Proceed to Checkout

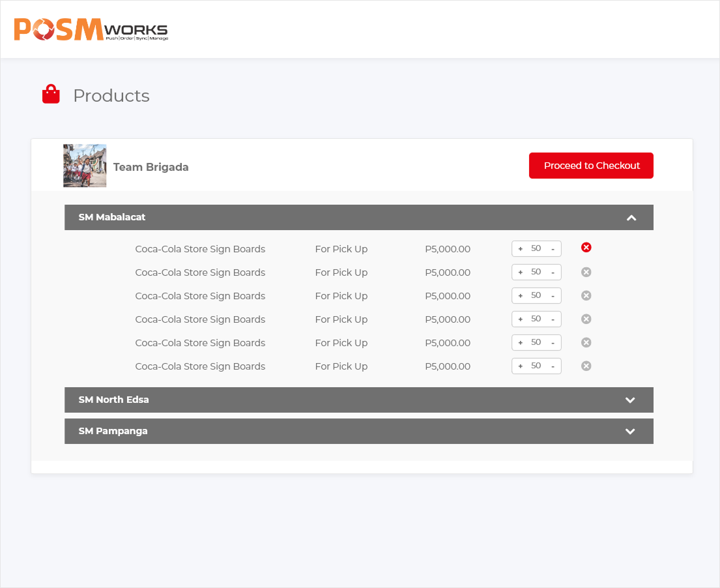[591, 166]
